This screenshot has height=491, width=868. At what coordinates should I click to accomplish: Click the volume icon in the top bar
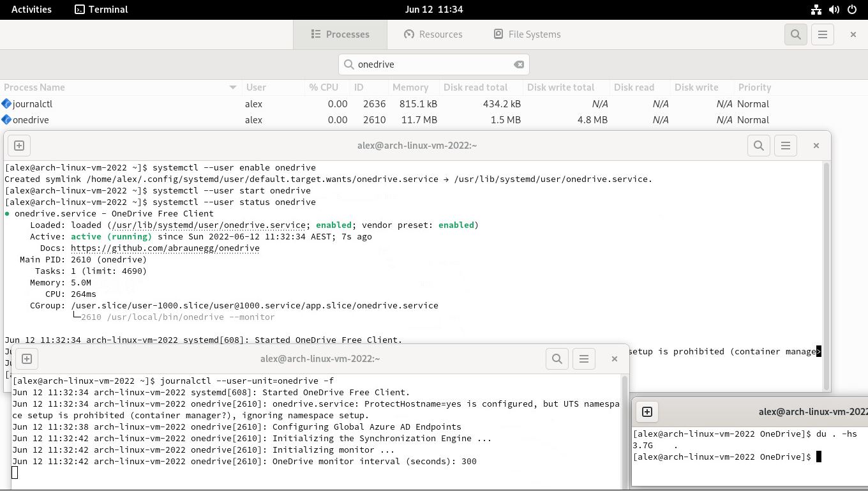pos(835,9)
